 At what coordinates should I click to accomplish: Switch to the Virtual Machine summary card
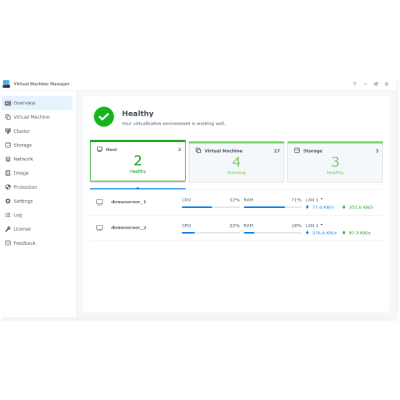pos(236,162)
